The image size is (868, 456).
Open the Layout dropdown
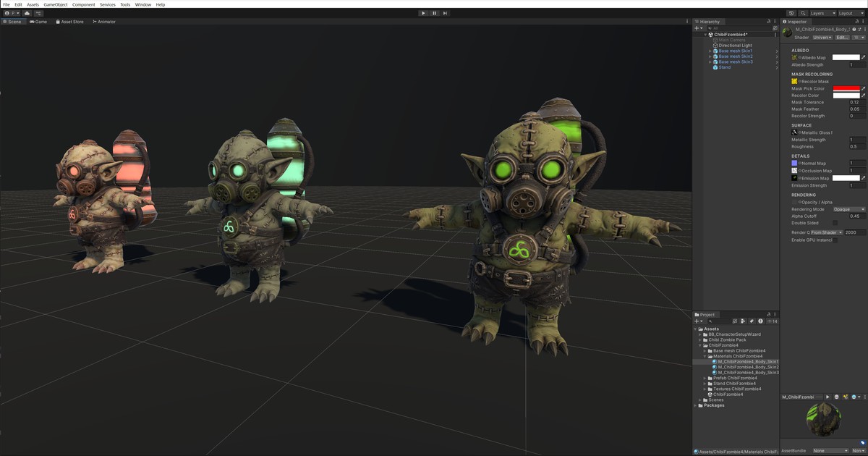coord(851,13)
